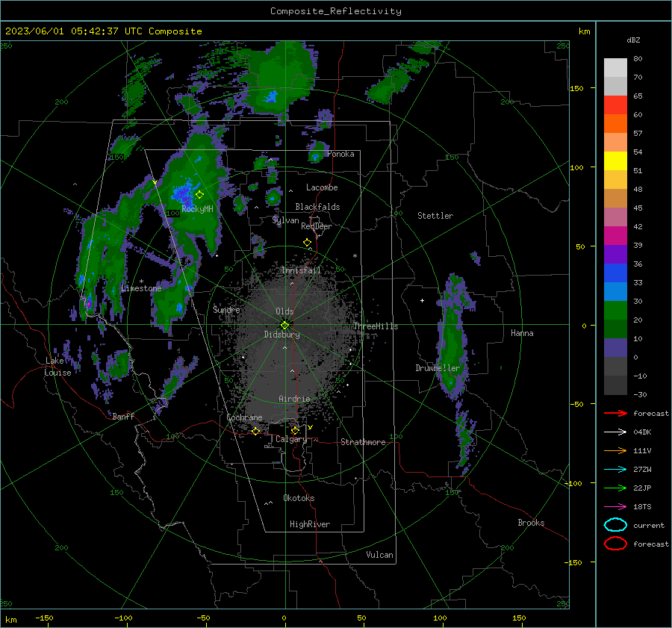
Task: Click the yellow diamond marker below Cochrane
Action: pyautogui.click(x=256, y=431)
